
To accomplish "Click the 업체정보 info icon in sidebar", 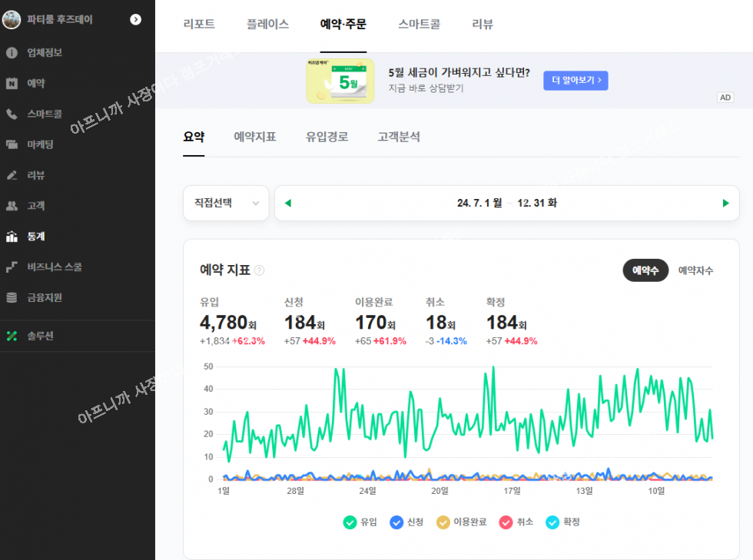I will (x=12, y=53).
